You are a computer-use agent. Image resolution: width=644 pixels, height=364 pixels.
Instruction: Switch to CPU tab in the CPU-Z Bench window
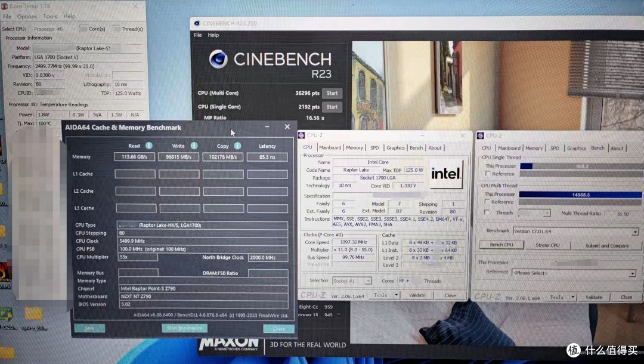tap(487, 149)
